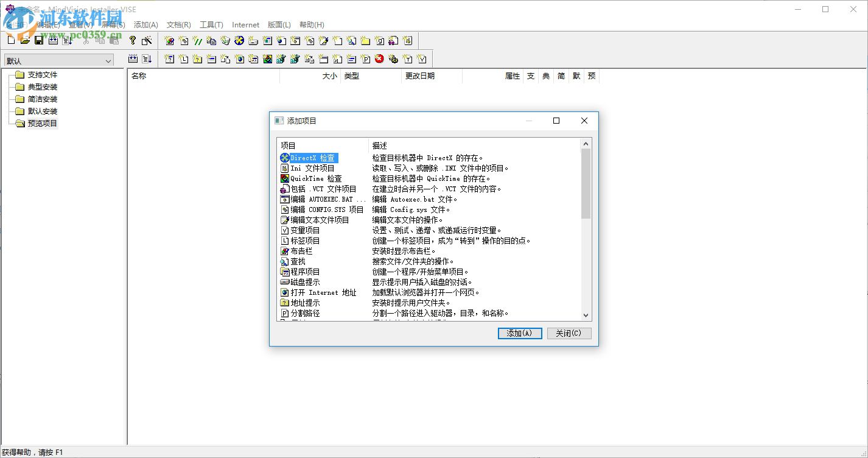Select 简洁安装 folder in the tree
The image size is (868, 458).
43,99
